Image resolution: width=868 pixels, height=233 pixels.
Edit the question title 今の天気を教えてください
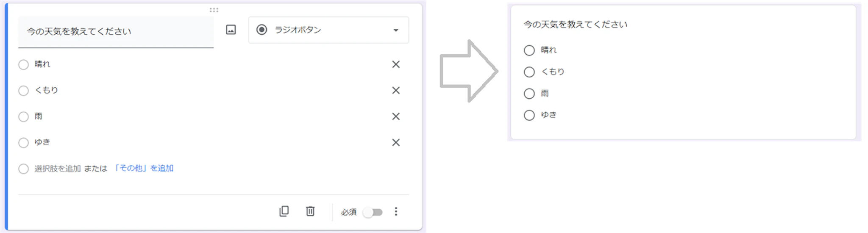[79, 31]
